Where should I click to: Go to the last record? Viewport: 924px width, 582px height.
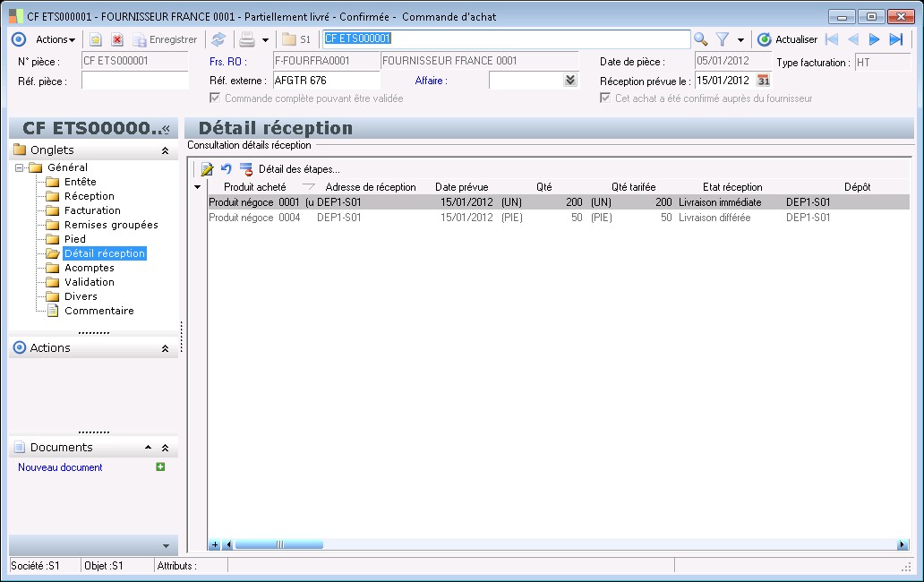pos(896,39)
